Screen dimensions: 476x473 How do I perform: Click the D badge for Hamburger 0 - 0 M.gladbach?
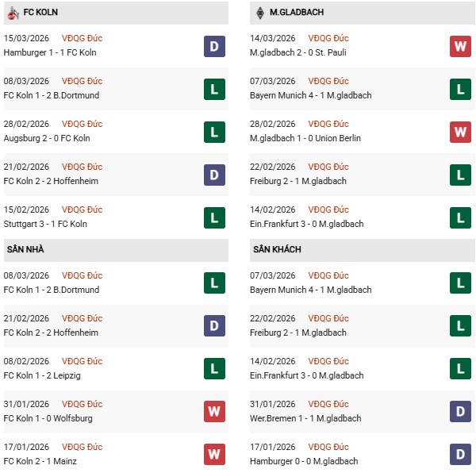[x=460, y=455]
